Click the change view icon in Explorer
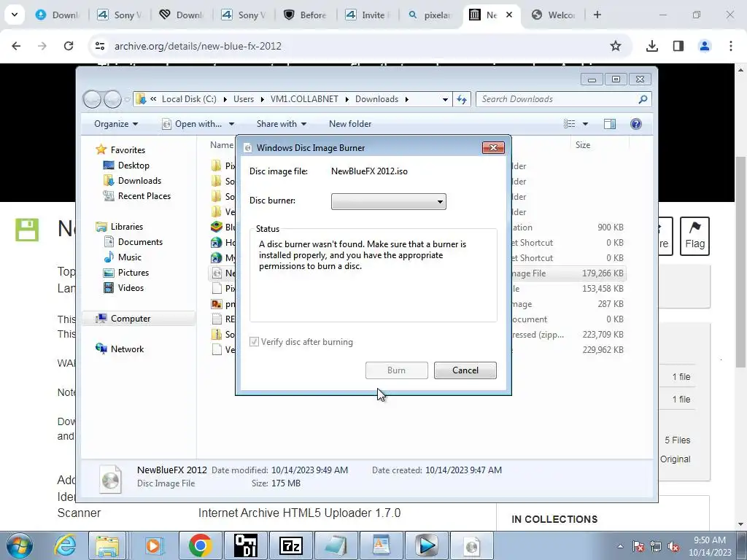Screen dimensions: 747x560 569,124
